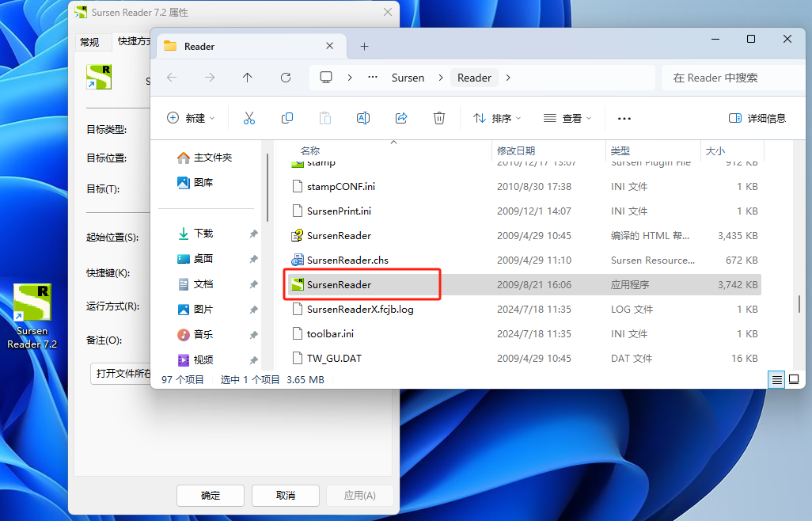Click the Copy icon in Explorer toolbar
This screenshot has width=812, height=521.
287,118
